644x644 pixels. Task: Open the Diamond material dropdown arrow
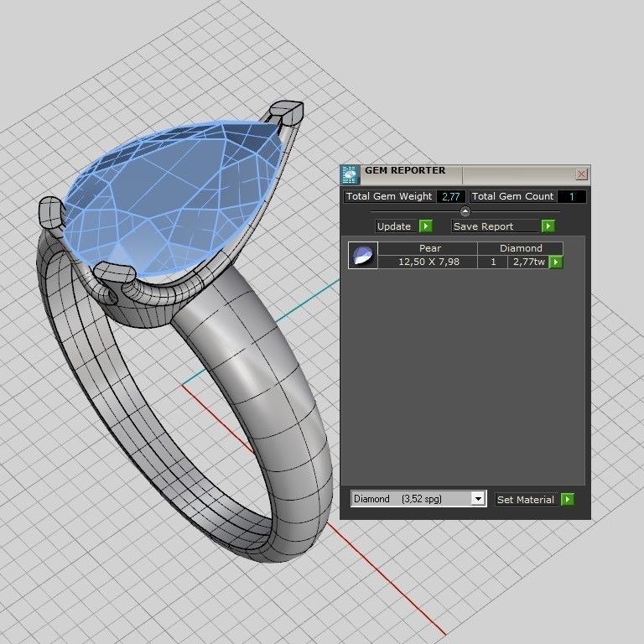[x=478, y=499]
